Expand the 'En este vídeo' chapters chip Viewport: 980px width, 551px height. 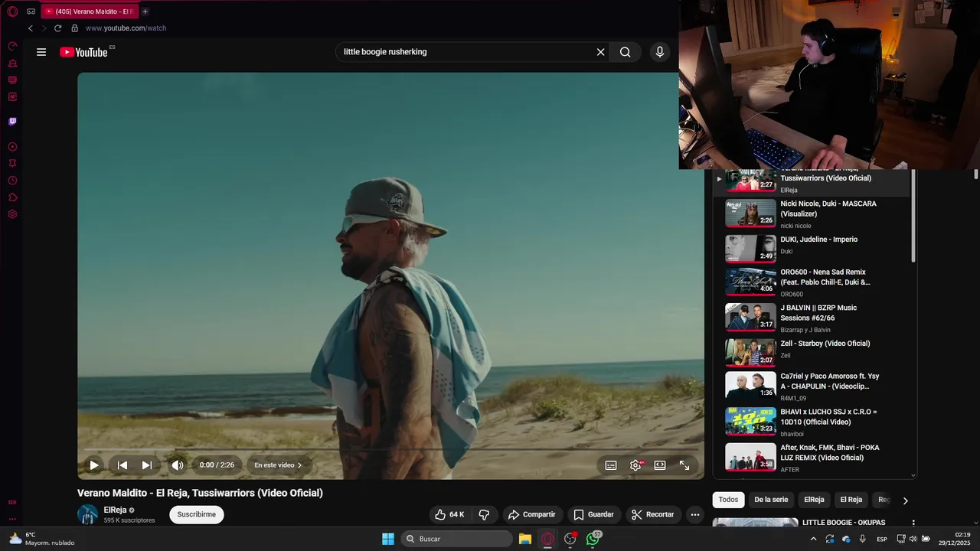point(278,465)
